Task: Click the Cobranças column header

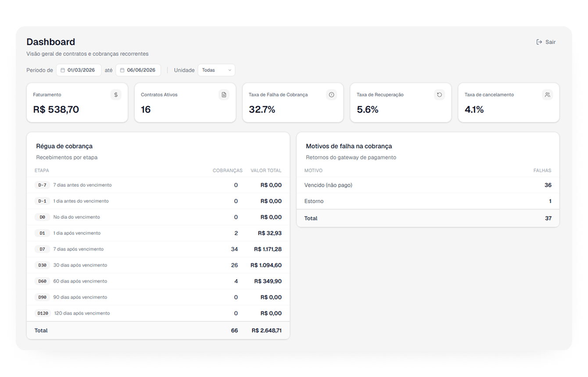Action: tap(227, 171)
